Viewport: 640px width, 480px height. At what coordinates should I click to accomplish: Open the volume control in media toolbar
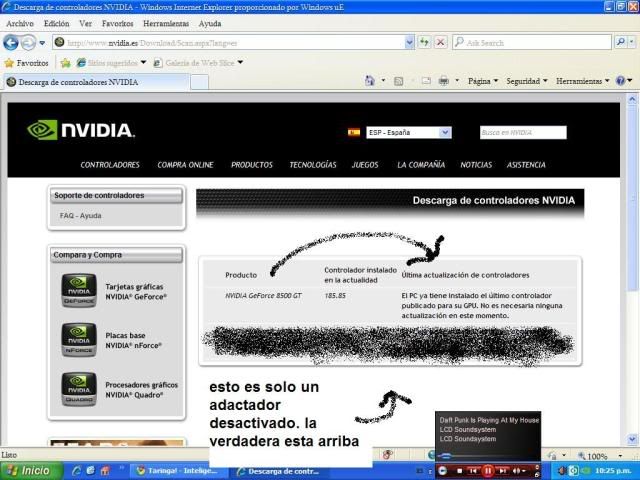518,471
